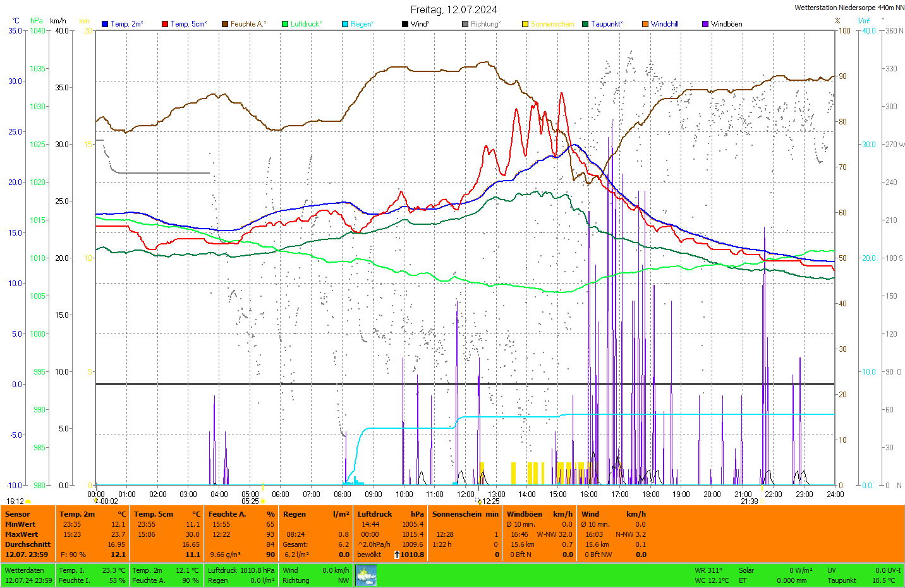Image resolution: width=905 pixels, height=588 pixels.
Task: Click the sun icon beside 16:12
Action: pos(28,501)
